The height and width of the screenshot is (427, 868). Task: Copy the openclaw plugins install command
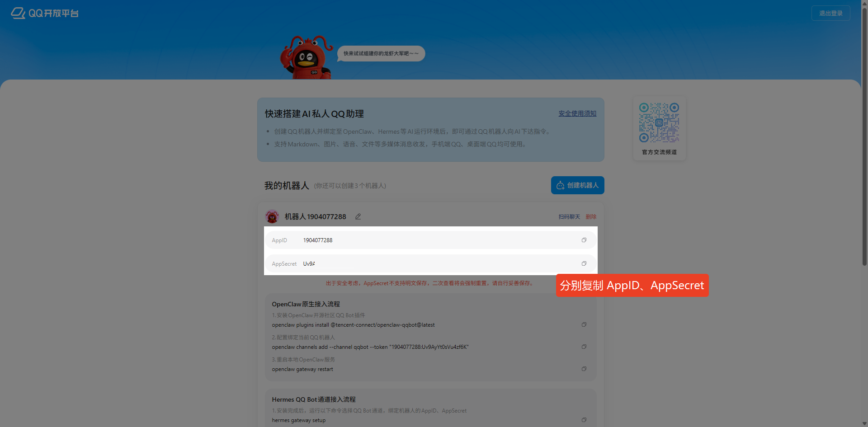point(584,324)
